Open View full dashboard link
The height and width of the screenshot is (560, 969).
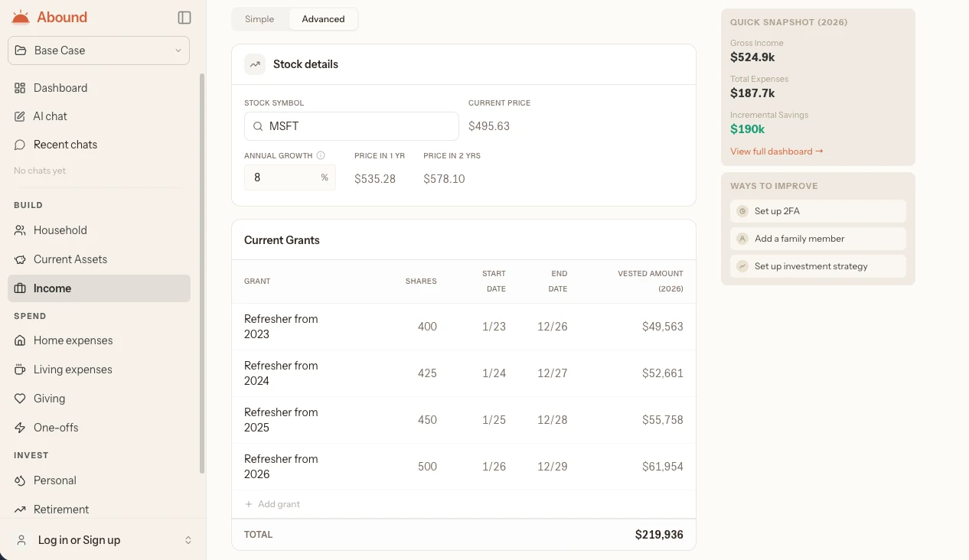(x=776, y=151)
